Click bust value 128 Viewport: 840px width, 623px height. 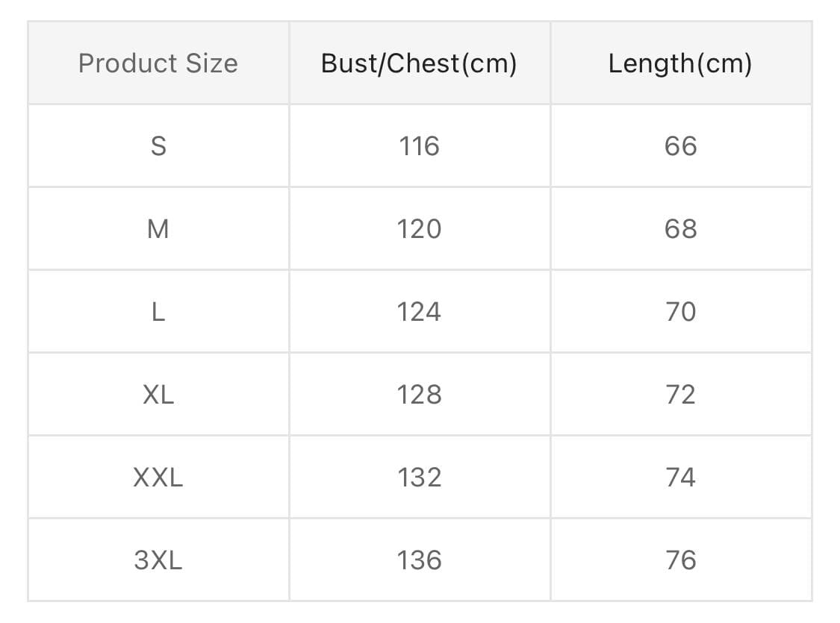coord(419,395)
